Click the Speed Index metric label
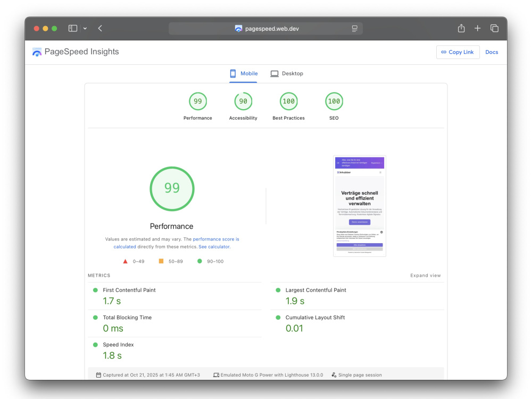 coord(119,345)
